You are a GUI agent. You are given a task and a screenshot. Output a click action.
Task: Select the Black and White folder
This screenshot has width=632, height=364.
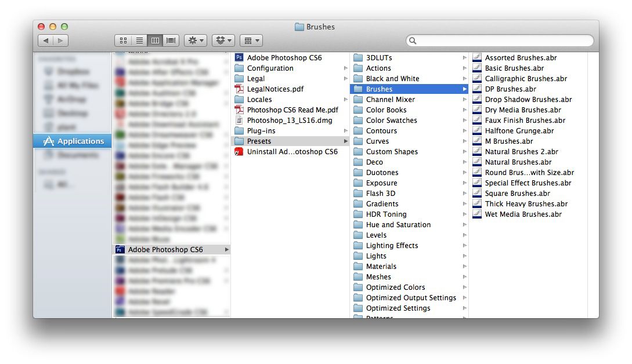pos(409,78)
